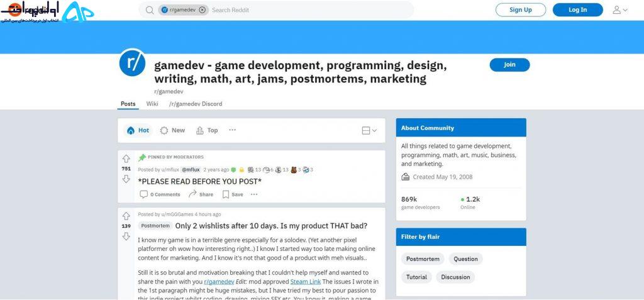Viewport: 644px width, 300px height.
Task: Click the r/gamedev link in post body
Action: pyautogui.click(x=219, y=282)
